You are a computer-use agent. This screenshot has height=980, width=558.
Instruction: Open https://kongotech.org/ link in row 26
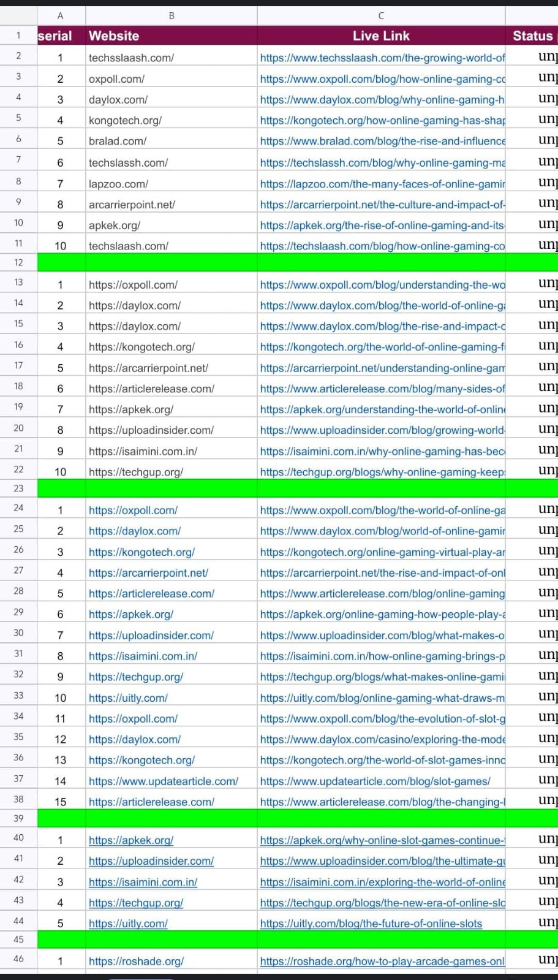click(141, 552)
